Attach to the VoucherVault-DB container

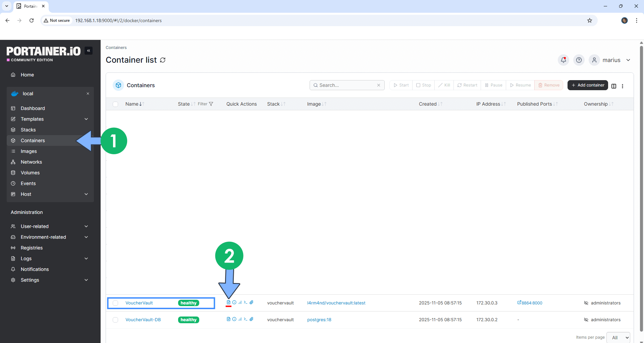(x=252, y=319)
